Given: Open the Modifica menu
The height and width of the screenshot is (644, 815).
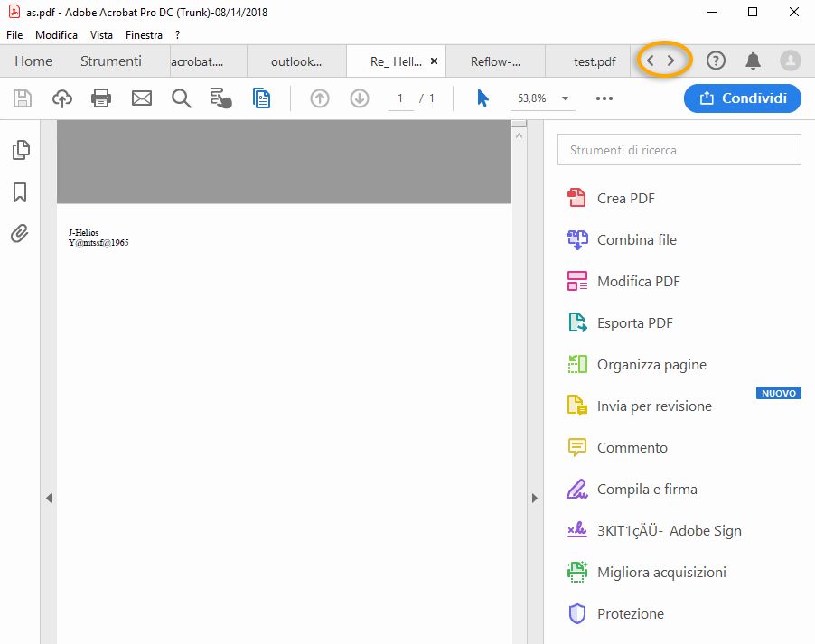Looking at the screenshot, I should pos(56,35).
